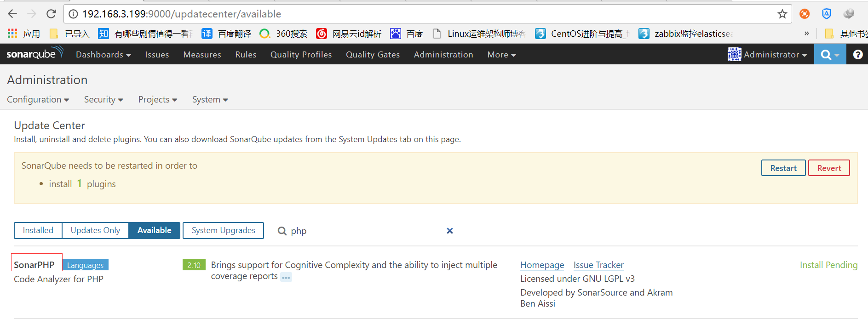This screenshot has height=325, width=868.
Task: Open the Administrator user dropdown
Action: point(767,55)
